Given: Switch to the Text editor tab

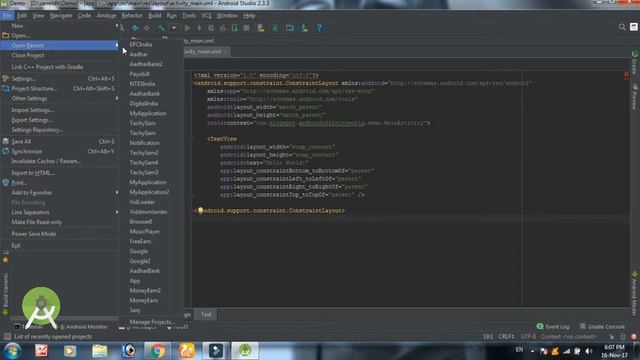Looking at the screenshot, I should pyautogui.click(x=206, y=314).
